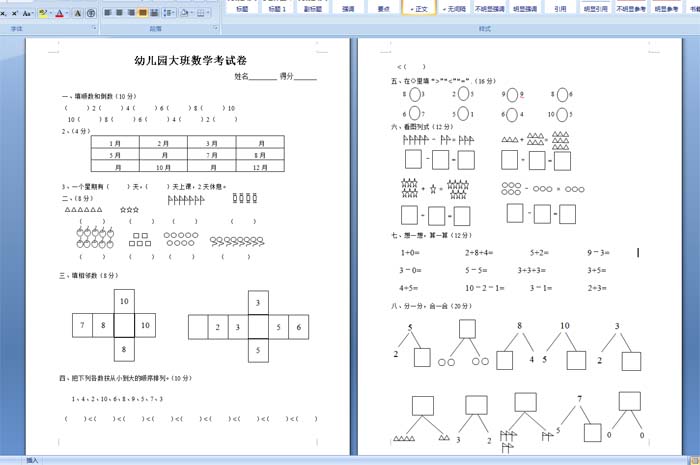Viewport: 700px width, 465px height.
Task: Click the 得分 score blank line
Action: point(305,76)
